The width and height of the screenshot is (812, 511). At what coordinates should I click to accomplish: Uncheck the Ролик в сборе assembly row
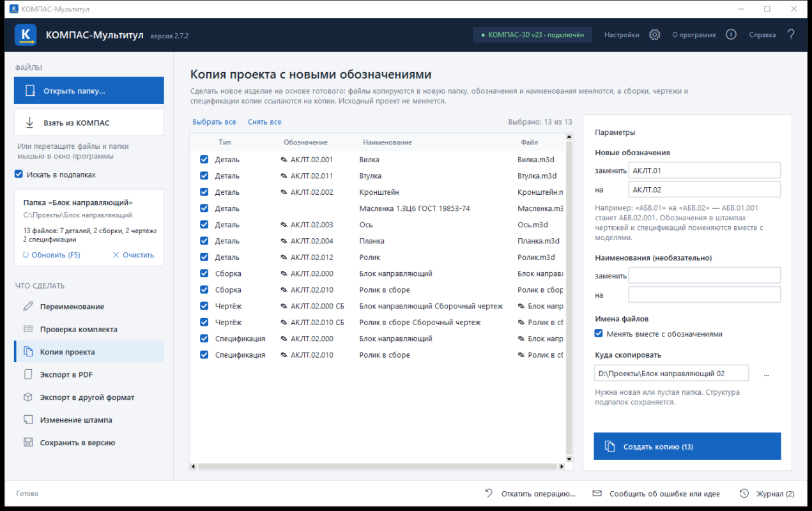[x=204, y=289]
